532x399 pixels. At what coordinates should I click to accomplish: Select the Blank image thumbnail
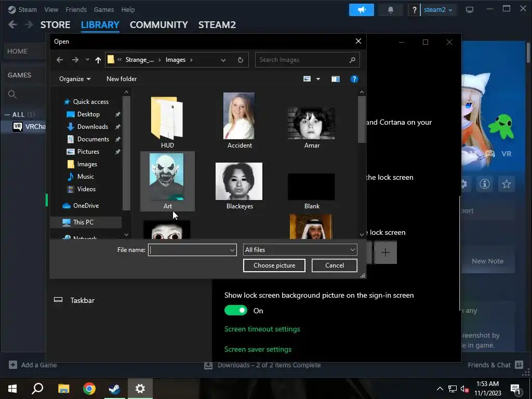pyautogui.click(x=312, y=191)
